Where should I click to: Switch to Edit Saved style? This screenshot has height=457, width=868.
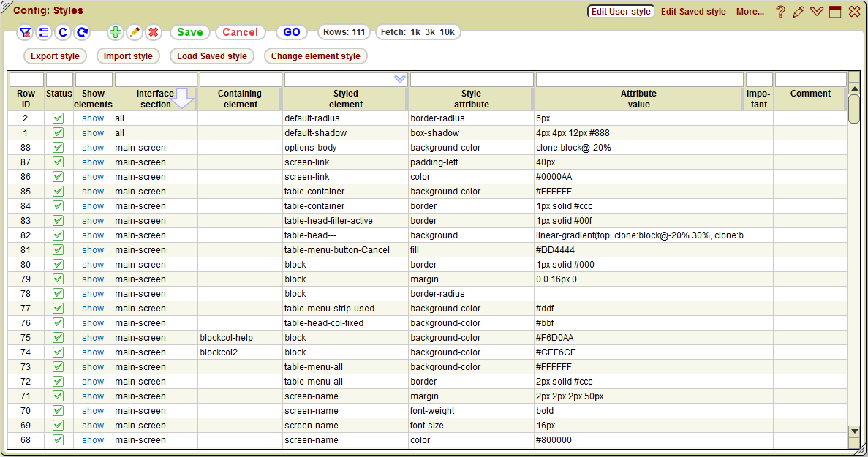(x=692, y=12)
